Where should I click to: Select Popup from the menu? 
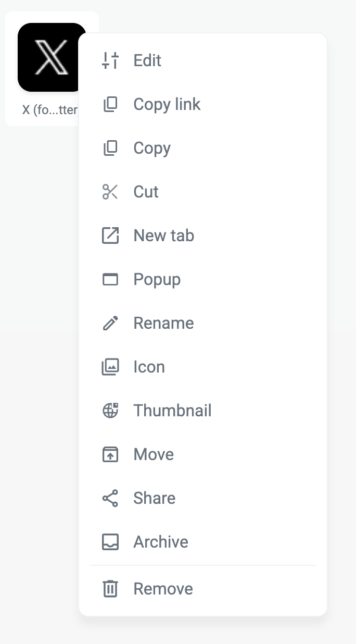click(157, 280)
